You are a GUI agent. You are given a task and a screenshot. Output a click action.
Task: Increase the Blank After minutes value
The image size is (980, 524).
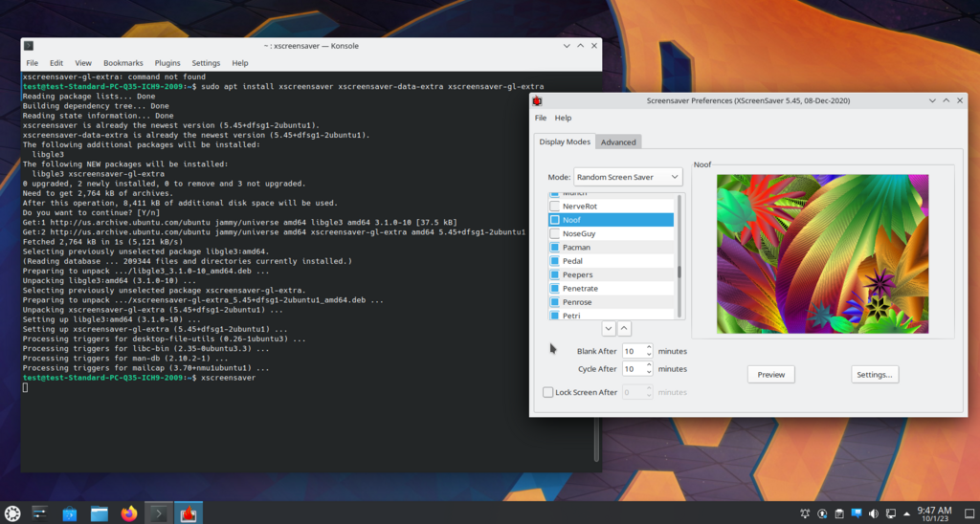[x=649, y=347]
